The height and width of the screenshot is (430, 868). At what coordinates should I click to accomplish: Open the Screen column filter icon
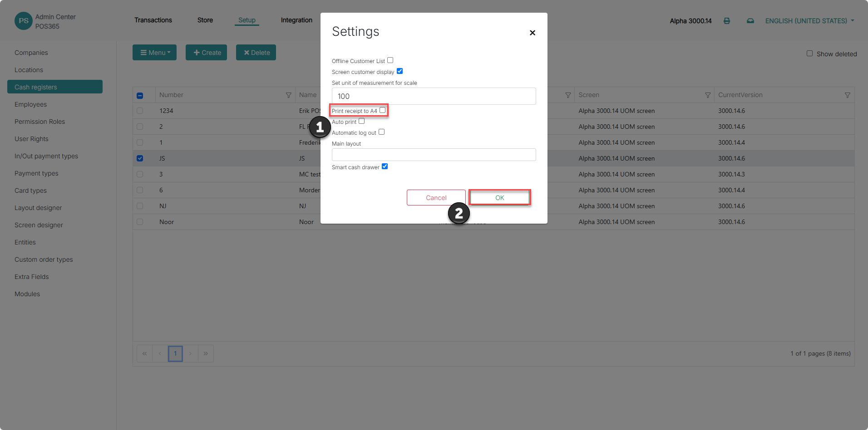[x=708, y=95]
